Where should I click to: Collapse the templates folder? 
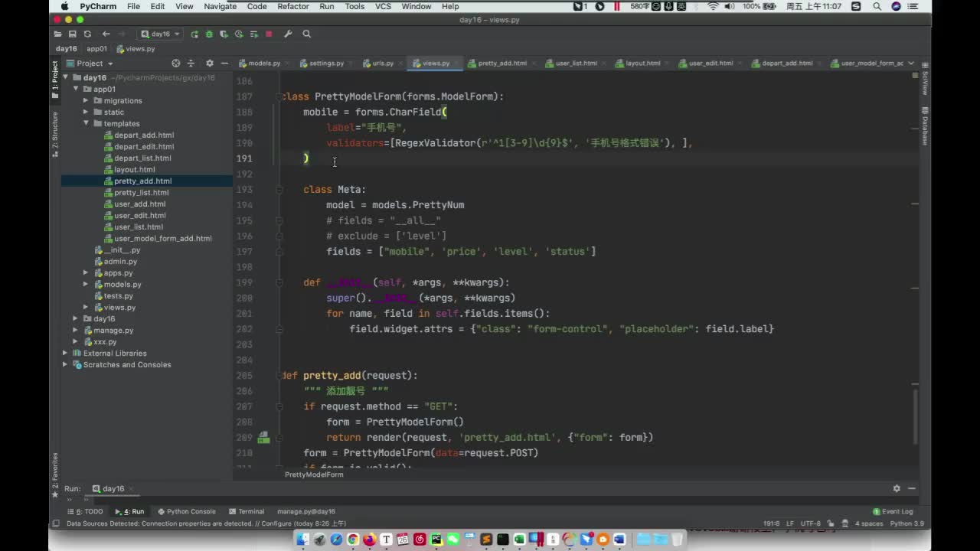(86, 124)
